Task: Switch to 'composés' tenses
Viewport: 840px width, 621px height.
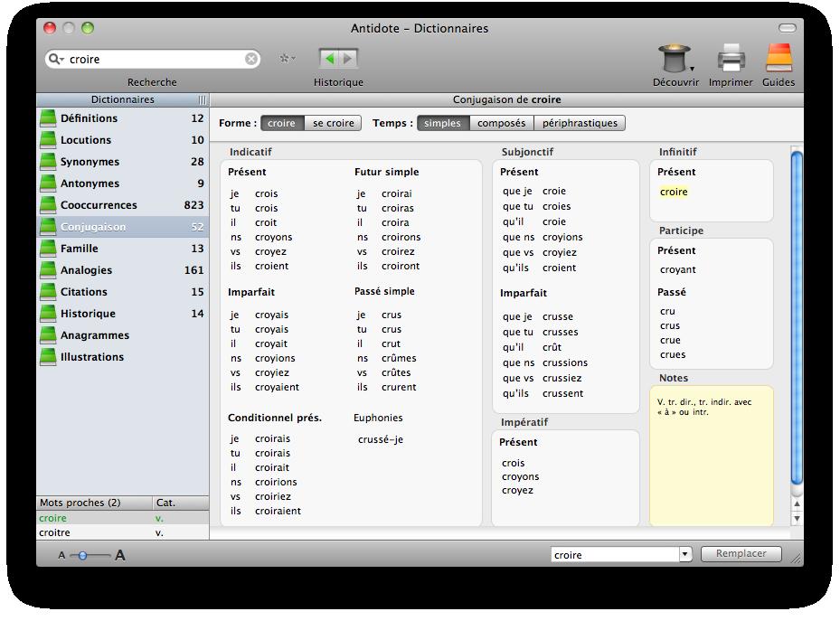Action: (x=502, y=123)
